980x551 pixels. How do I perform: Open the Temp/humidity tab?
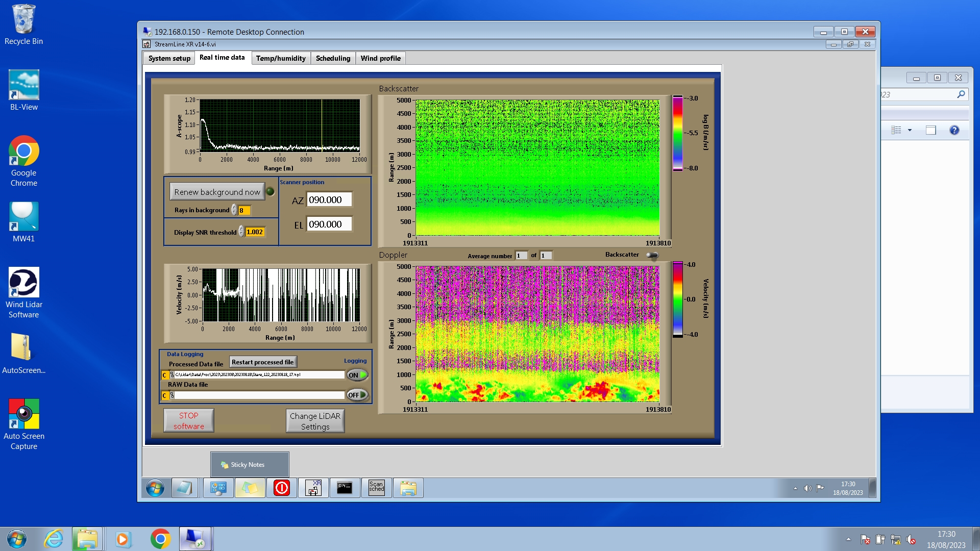pos(281,58)
